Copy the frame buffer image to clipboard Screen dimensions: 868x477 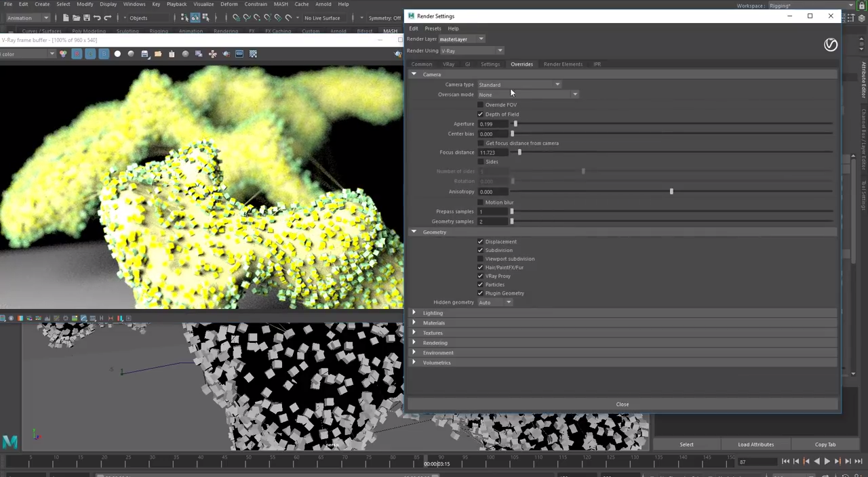(171, 54)
